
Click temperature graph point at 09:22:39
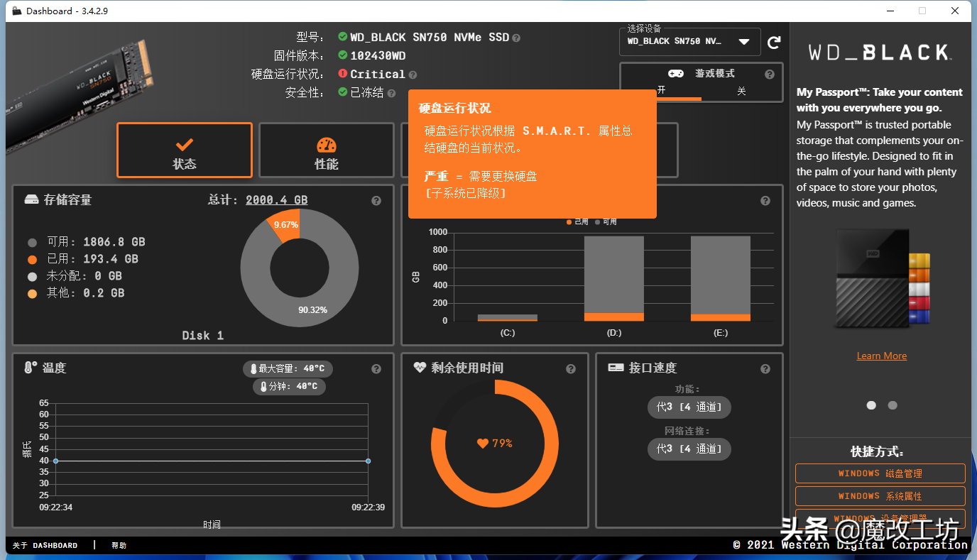368,461
